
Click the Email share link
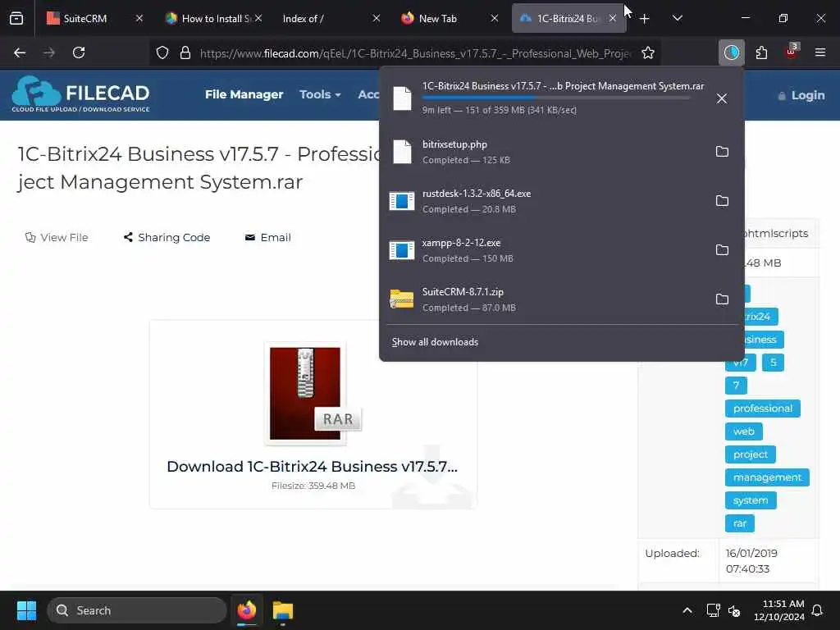pos(268,237)
